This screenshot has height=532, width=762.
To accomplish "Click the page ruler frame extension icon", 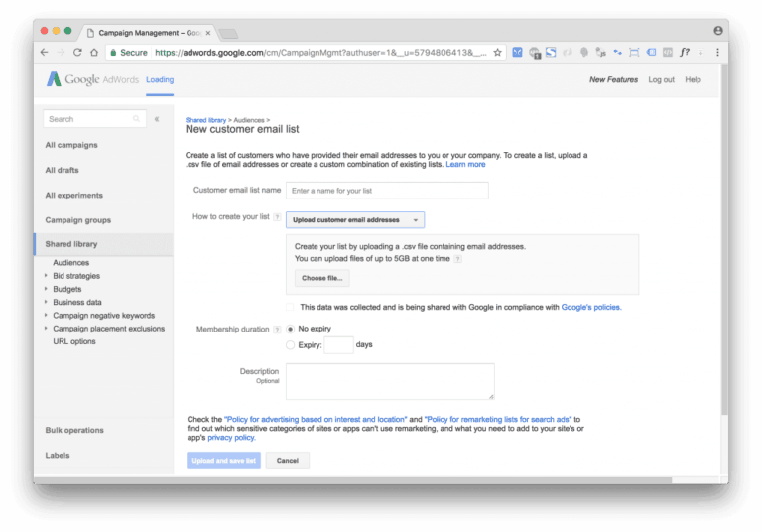I will click(634, 52).
